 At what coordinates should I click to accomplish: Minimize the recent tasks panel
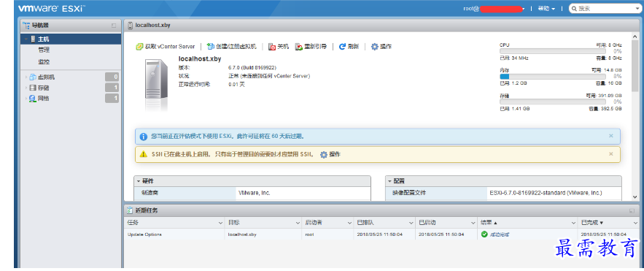point(632,210)
